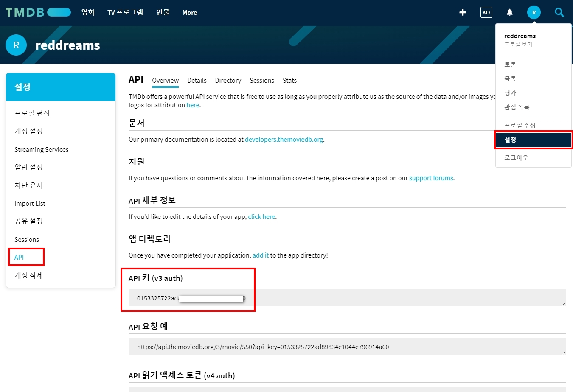The width and height of the screenshot is (573, 392).
Task: Click the large R profile avatar
Action: pyautogui.click(x=16, y=45)
